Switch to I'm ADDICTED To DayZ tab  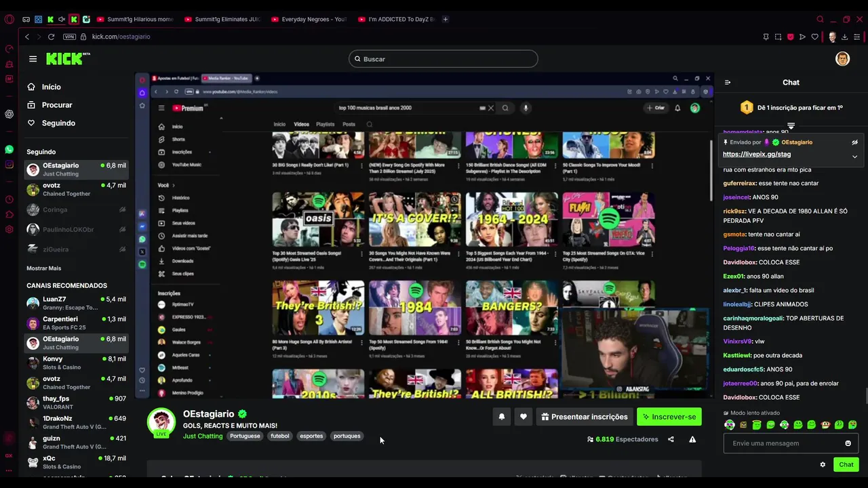(x=396, y=19)
